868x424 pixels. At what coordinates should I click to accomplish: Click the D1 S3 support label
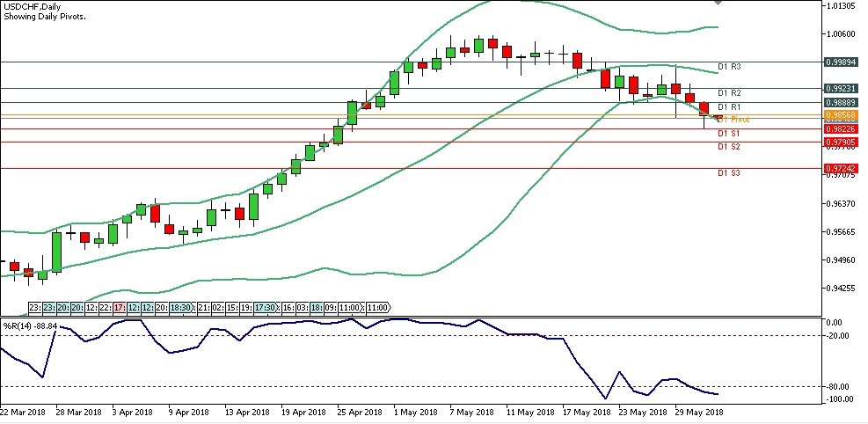point(729,172)
